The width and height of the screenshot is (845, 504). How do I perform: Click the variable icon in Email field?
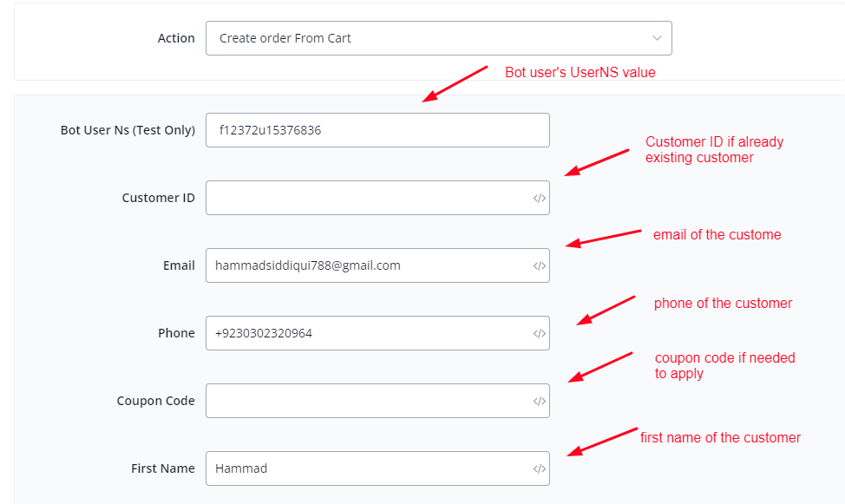[x=540, y=266]
